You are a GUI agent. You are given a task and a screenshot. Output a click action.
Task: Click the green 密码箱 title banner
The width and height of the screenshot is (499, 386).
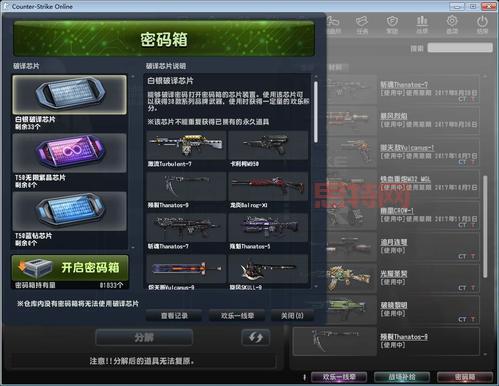coord(164,39)
